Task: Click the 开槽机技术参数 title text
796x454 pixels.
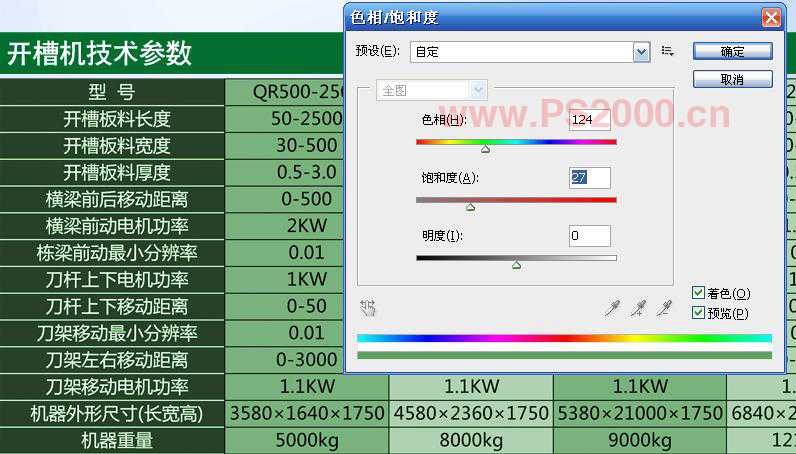Action: (x=100, y=53)
